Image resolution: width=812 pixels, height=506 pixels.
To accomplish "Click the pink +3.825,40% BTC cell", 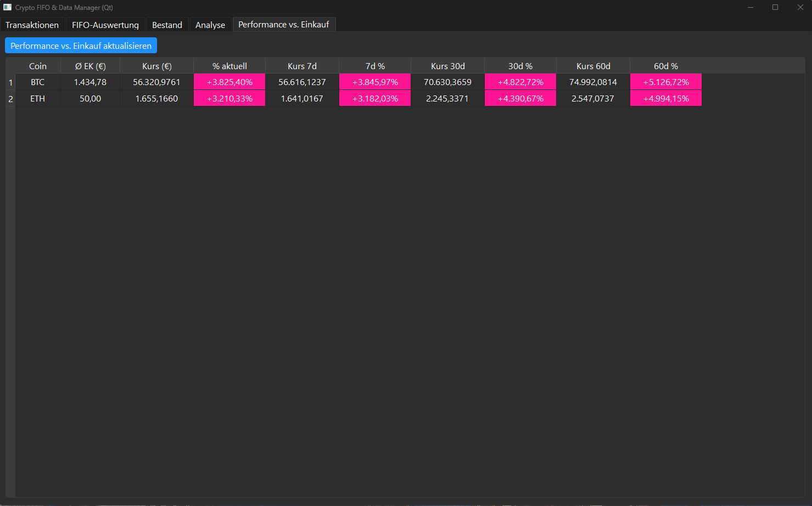I will (229, 82).
